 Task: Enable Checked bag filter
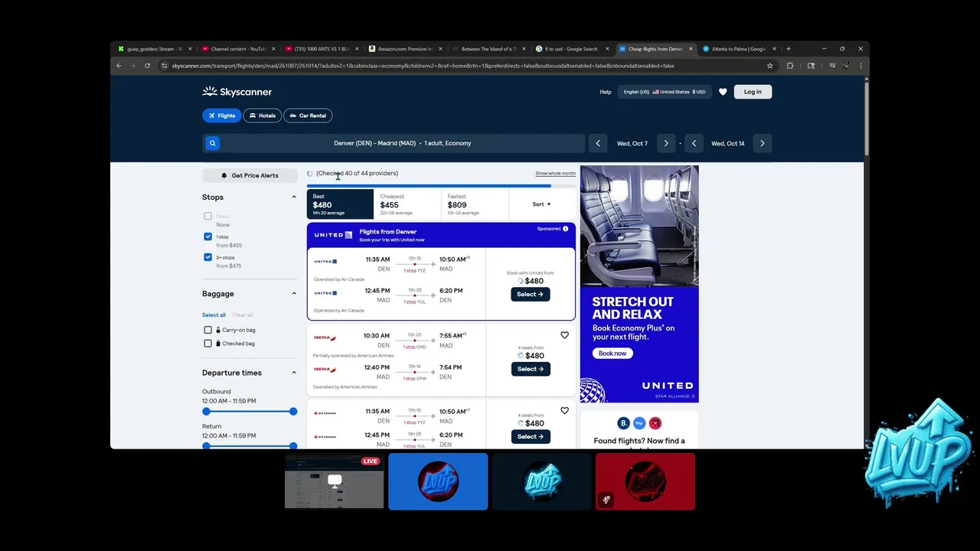(207, 344)
